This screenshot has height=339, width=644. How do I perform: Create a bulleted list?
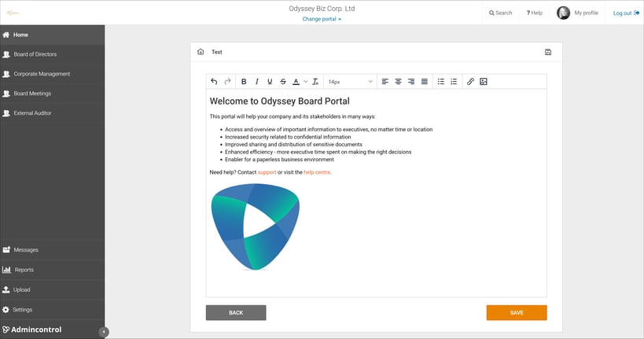440,81
